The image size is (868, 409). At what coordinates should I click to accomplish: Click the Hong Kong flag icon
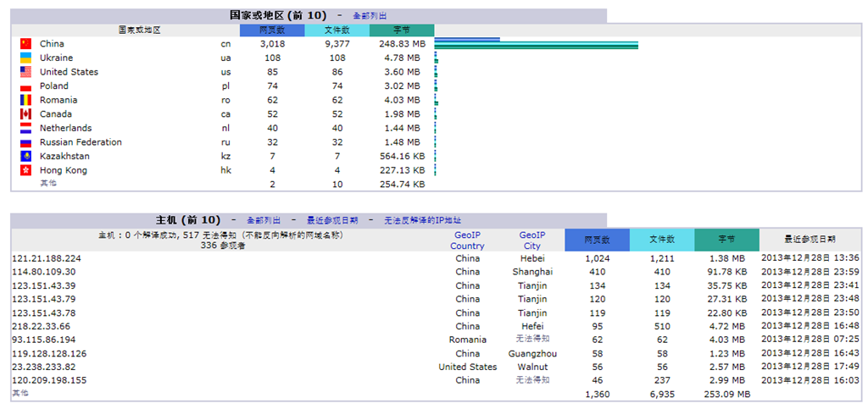(25, 170)
